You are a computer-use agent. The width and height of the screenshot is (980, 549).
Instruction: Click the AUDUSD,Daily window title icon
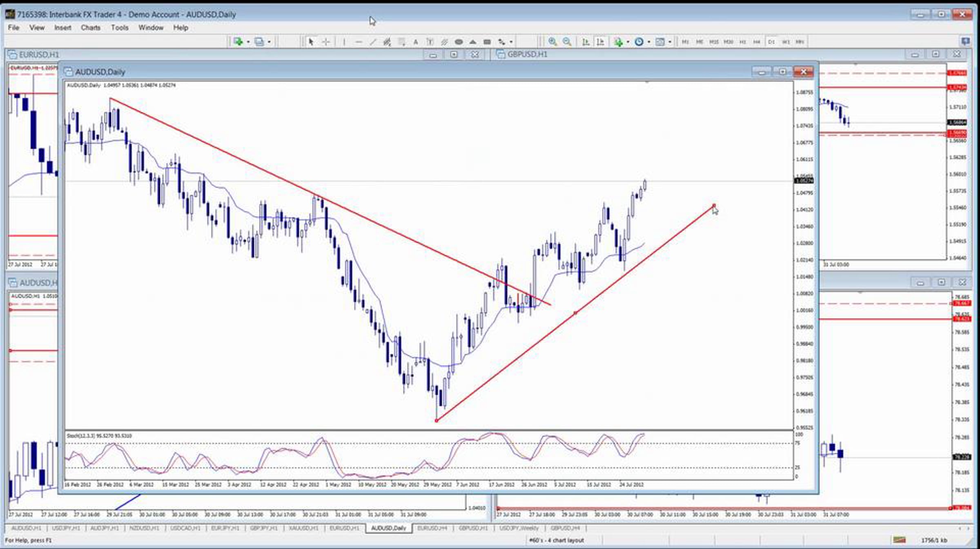(68, 72)
